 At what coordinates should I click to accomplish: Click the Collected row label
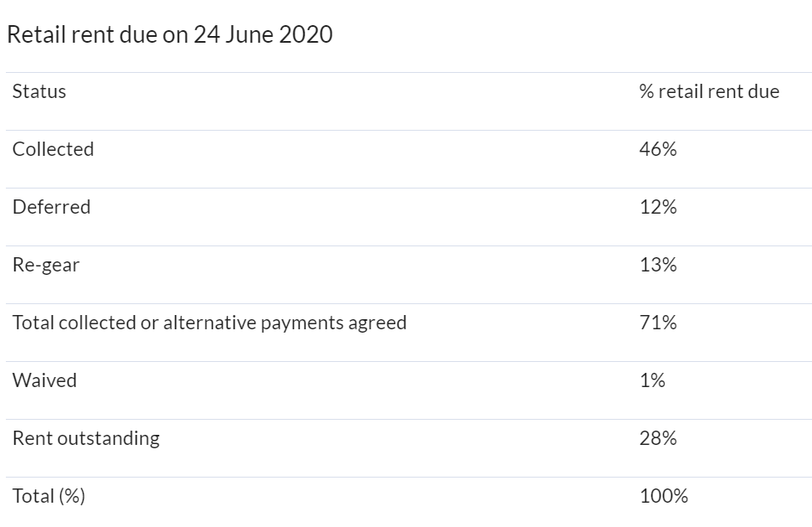53,149
